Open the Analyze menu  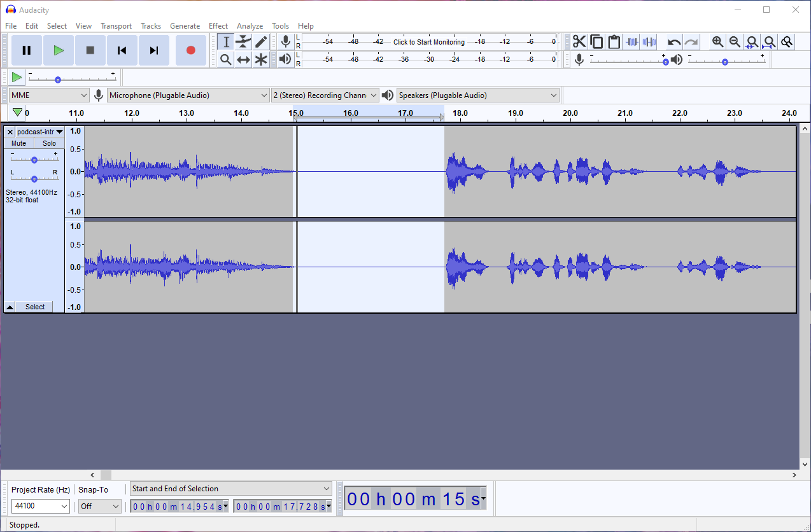(x=250, y=26)
